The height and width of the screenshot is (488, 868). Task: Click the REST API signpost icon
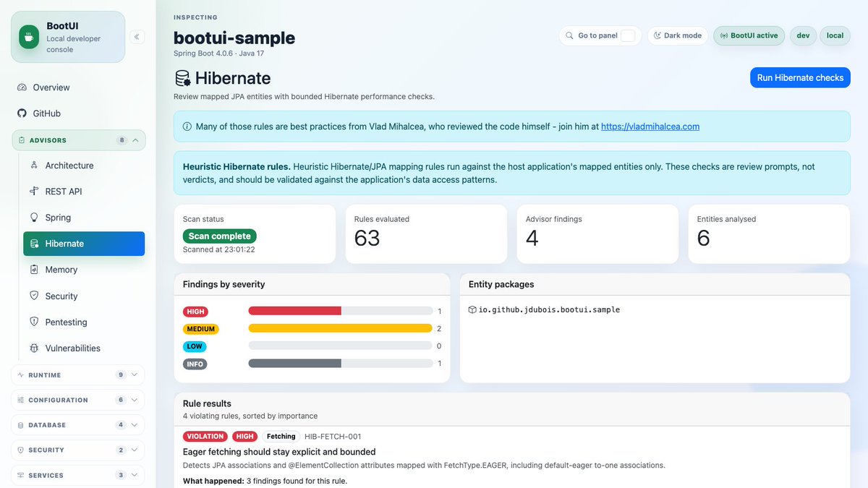(x=34, y=192)
